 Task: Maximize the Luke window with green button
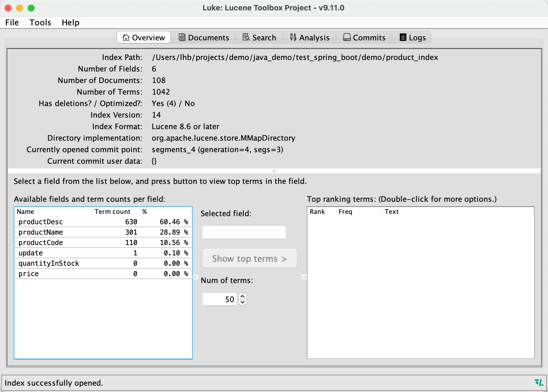click(x=31, y=8)
